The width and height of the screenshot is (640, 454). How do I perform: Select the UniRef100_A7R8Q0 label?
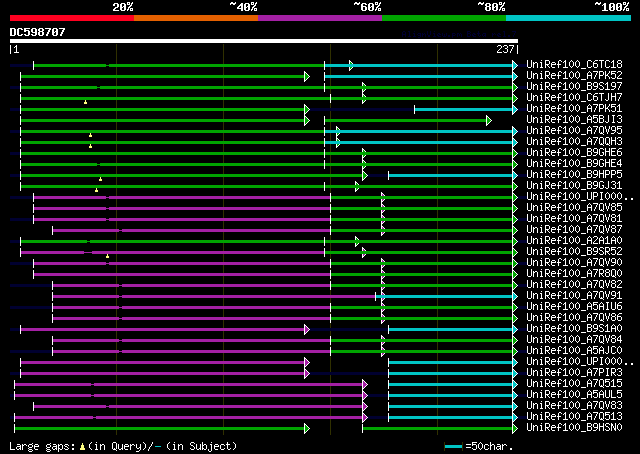tap(574, 274)
